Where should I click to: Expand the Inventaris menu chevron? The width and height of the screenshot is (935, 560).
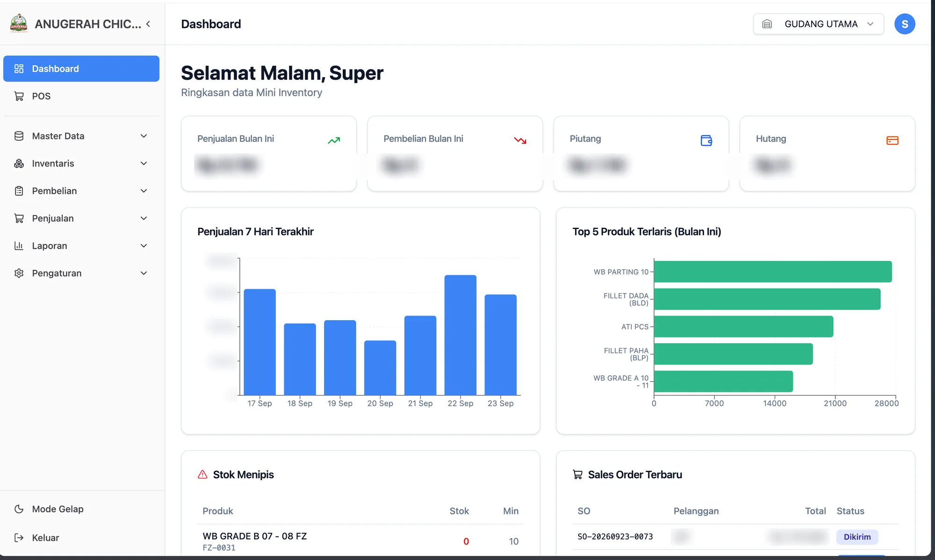point(144,164)
